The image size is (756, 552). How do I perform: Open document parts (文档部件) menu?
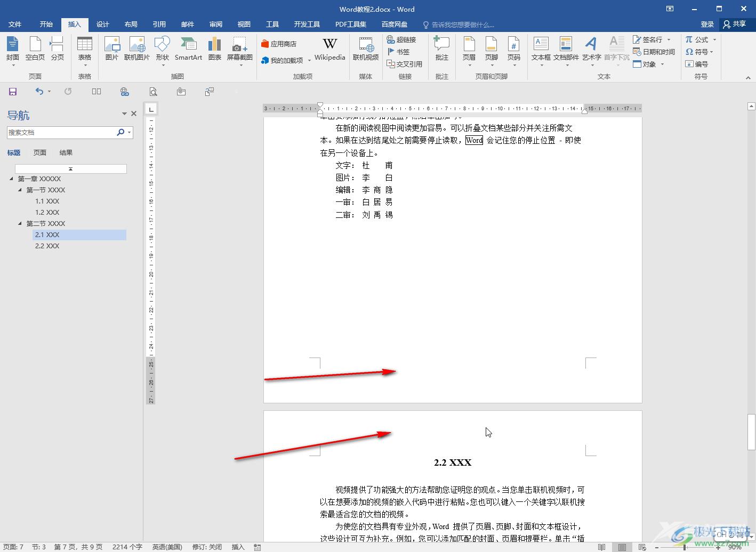tap(566, 51)
